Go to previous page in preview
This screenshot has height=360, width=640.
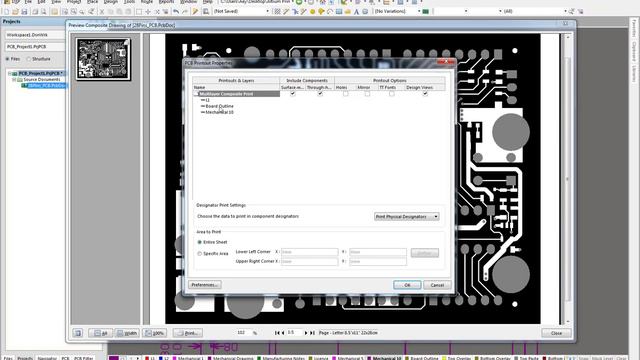(x=283, y=333)
